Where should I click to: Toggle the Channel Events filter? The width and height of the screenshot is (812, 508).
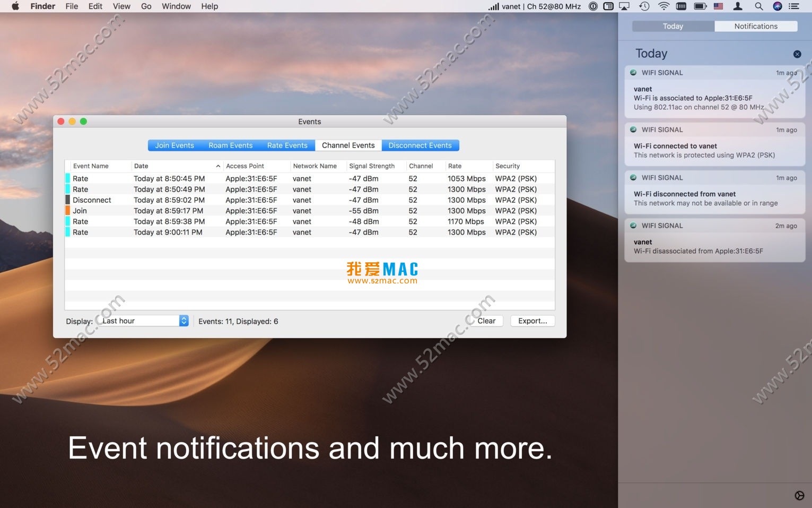click(348, 145)
